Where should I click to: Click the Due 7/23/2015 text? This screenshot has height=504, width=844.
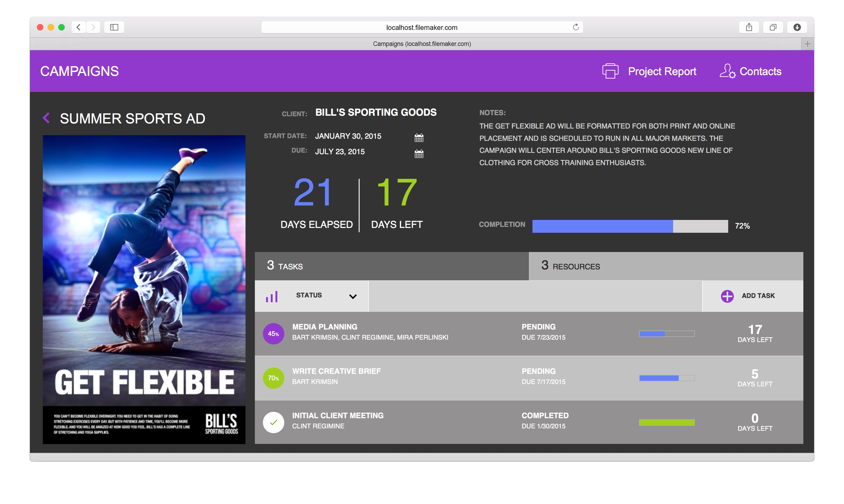click(x=544, y=338)
